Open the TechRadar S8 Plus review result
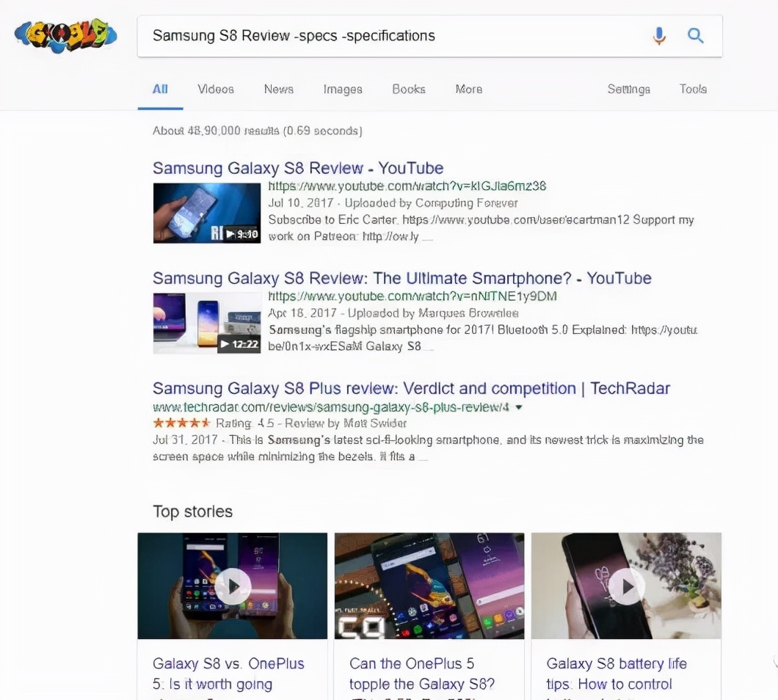 point(411,388)
